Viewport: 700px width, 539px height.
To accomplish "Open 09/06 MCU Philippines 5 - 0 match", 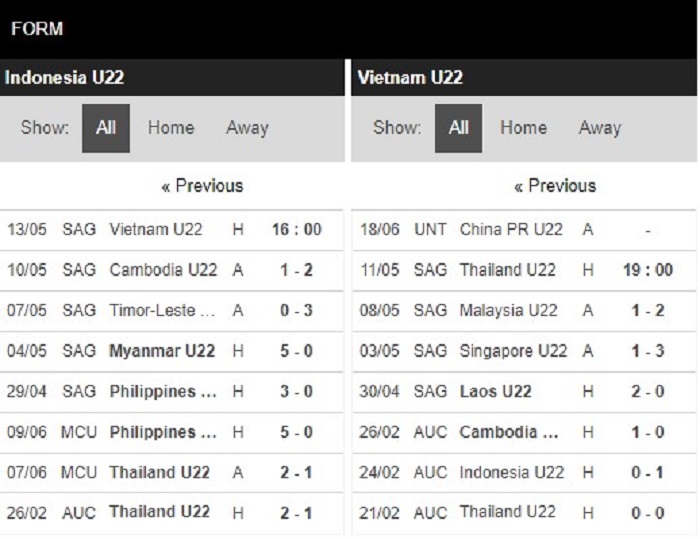I will 171,432.
